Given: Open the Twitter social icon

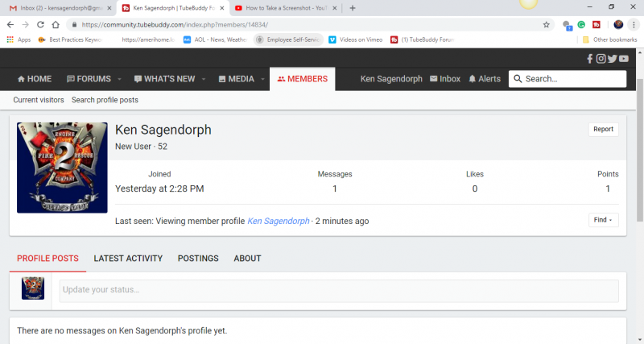Looking at the screenshot, I should [612, 59].
